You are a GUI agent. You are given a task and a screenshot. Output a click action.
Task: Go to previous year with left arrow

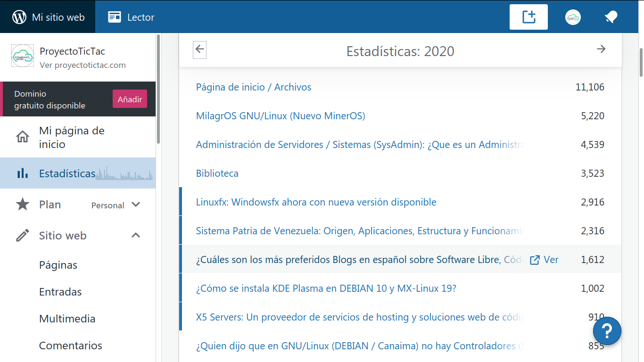click(200, 49)
